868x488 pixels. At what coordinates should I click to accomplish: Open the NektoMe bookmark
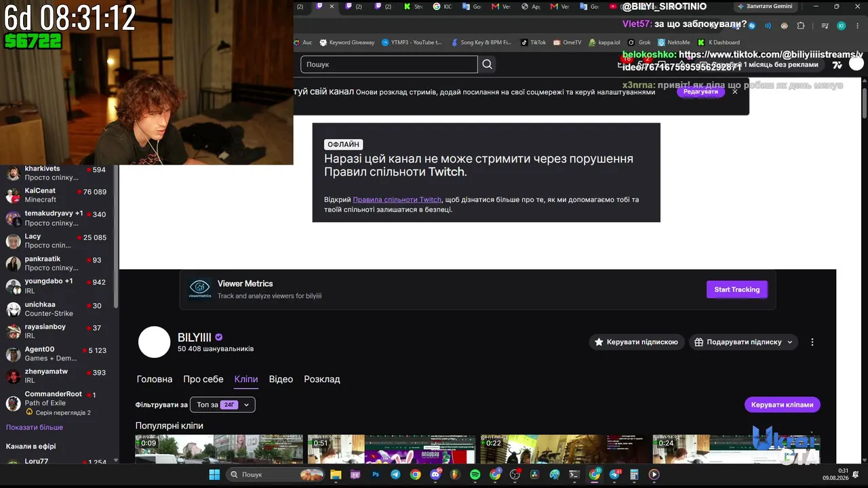[x=673, y=42]
